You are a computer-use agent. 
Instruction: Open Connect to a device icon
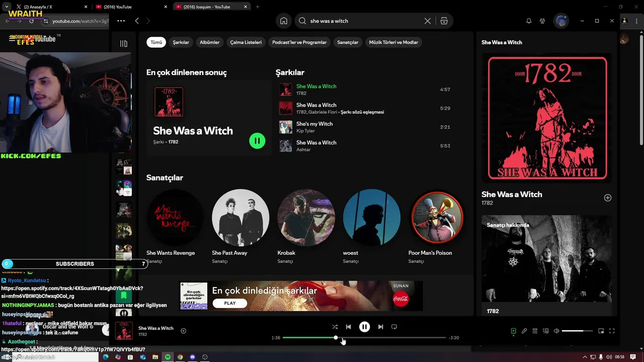point(546,331)
